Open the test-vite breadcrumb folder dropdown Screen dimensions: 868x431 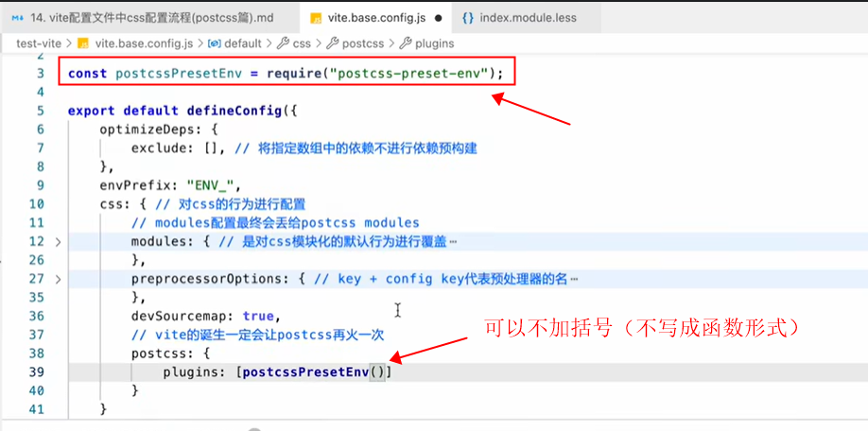point(39,43)
